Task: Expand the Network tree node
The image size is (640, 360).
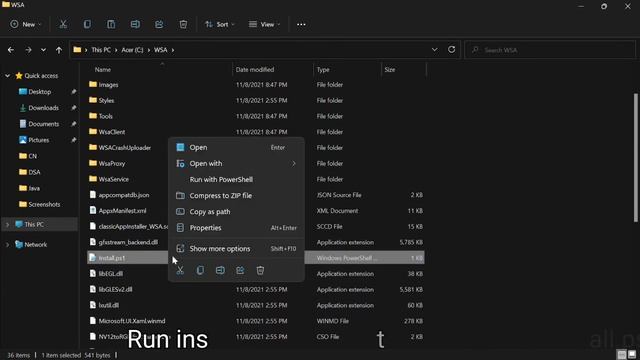Action: point(7,245)
